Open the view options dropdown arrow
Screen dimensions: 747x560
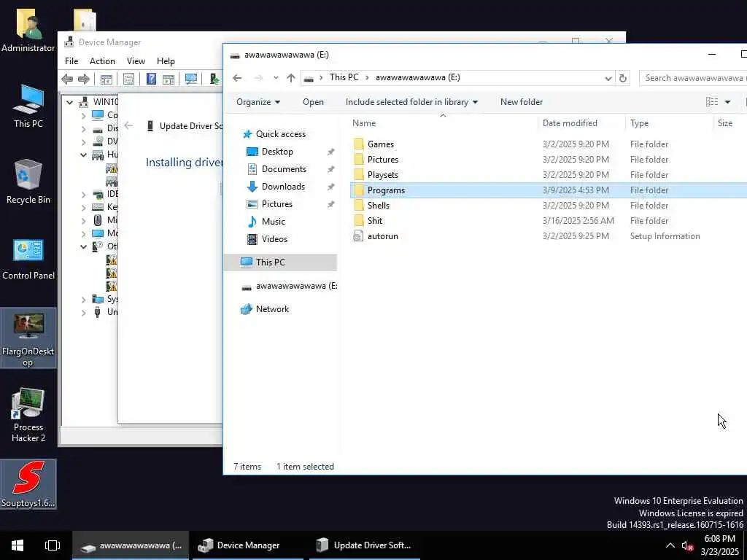pyautogui.click(x=727, y=102)
